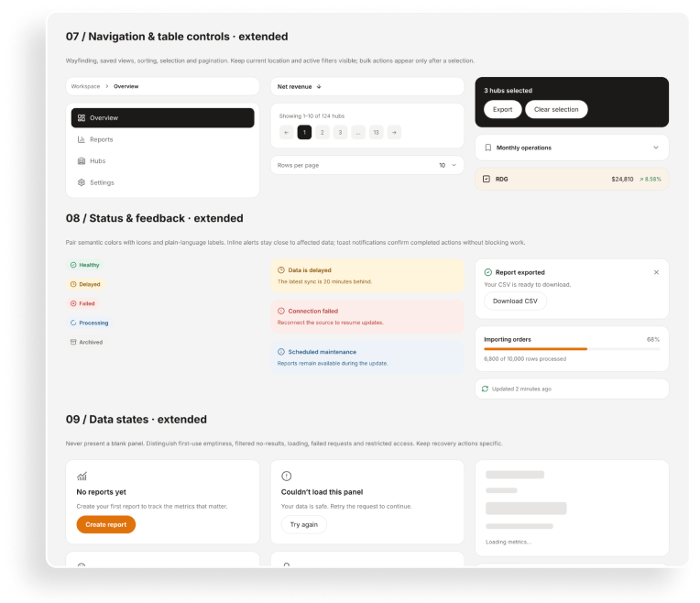
Task: Click the Overview grid icon
Action: click(x=82, y=118)
